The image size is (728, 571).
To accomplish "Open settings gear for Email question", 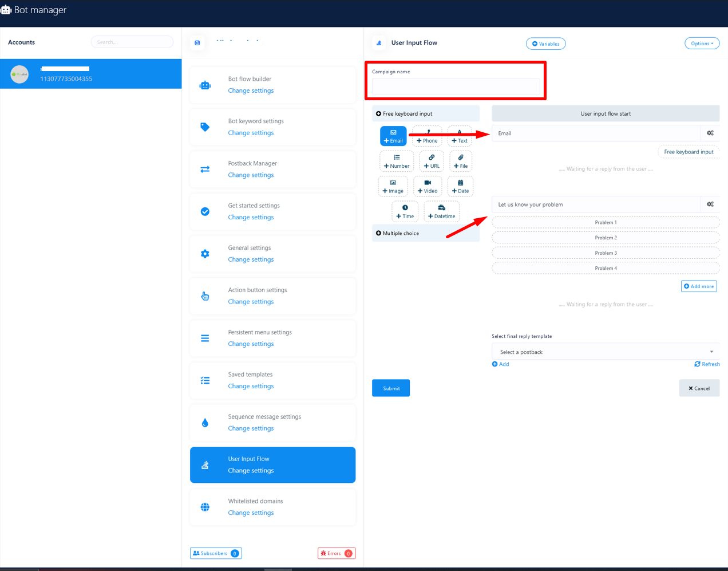I will coord(710,133).
